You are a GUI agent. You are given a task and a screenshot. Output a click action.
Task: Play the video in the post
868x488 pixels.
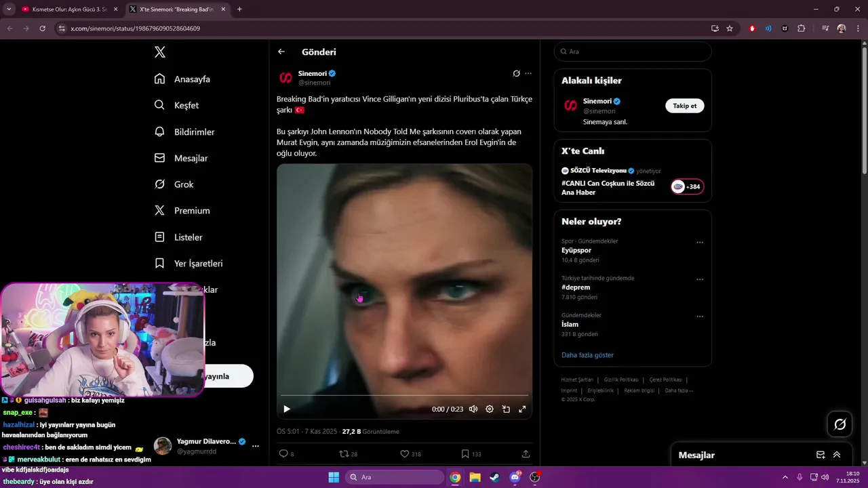[x=287, y=409]
